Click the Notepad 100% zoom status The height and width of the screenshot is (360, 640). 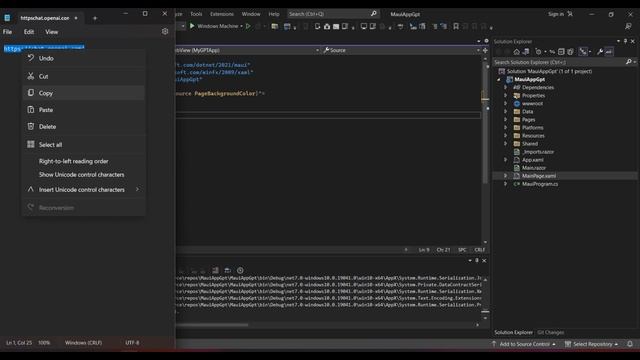point(44,343)
